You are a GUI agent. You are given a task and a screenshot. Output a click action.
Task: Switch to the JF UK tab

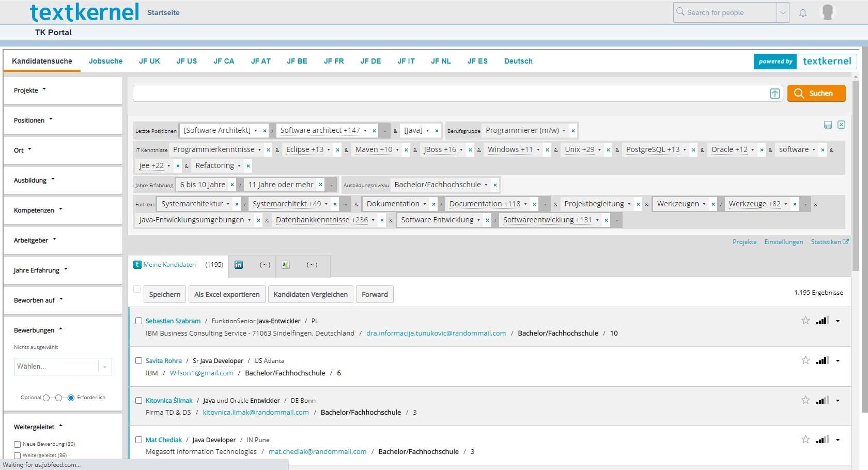(149, 61)
